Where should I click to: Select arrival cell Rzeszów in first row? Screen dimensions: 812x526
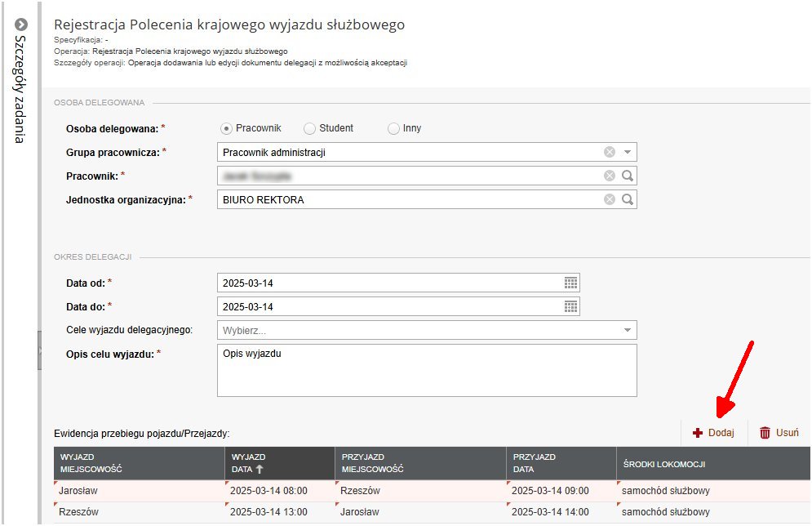tap(420, 491)
